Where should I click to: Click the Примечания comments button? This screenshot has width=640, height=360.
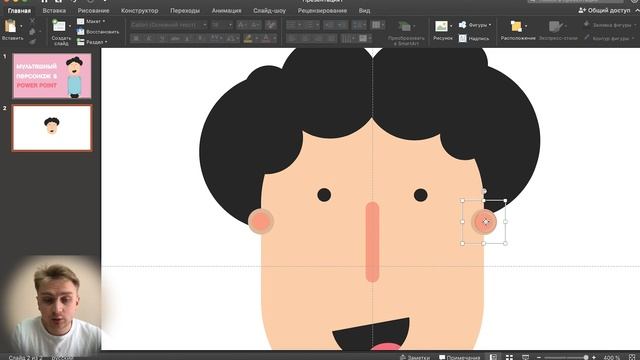click(460, 357)
